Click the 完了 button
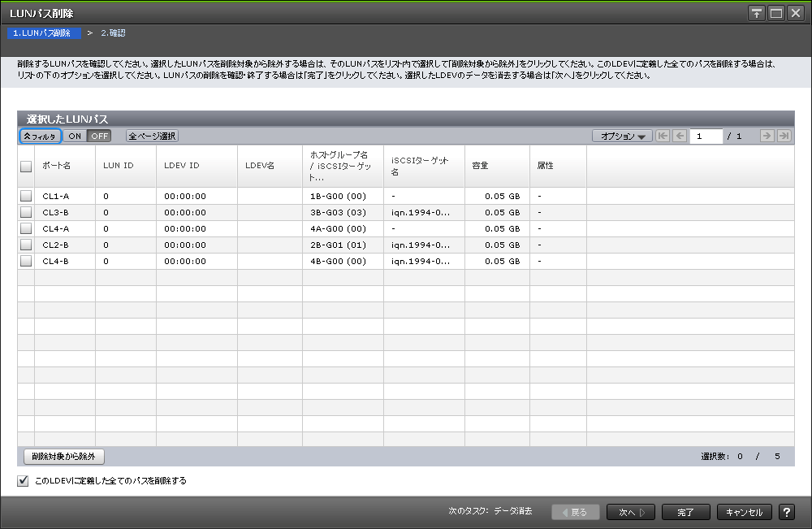 [685, 512]
